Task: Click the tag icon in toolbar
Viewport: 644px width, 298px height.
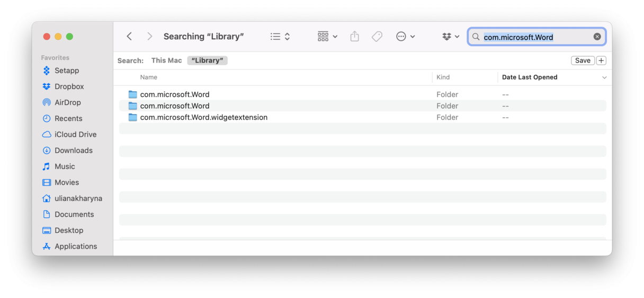Action: (377, 37)
